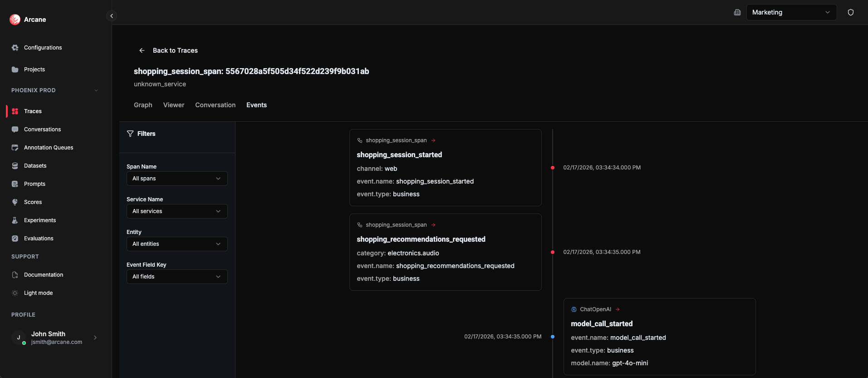Expand the Event Field Key dropdown
The image size is (868, 378).
point(177,277)
